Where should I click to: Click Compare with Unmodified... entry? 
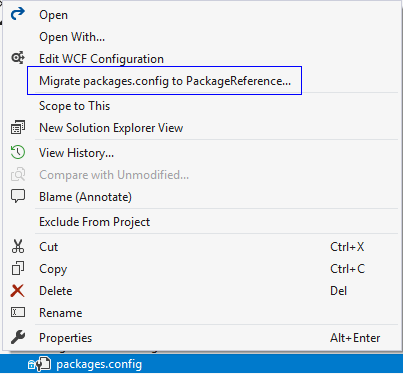[x=114, y=175]
